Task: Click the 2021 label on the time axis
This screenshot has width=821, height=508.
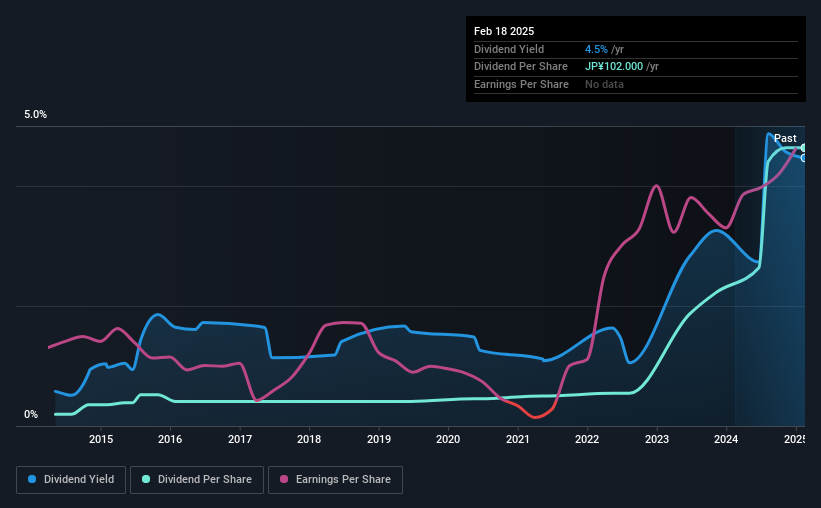Action: (x=517, y=439)
